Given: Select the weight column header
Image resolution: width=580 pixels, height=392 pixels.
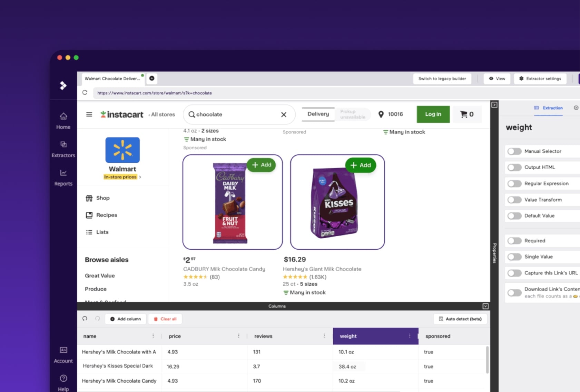Looking at the screenshot, I should click(x=375, y=336).
